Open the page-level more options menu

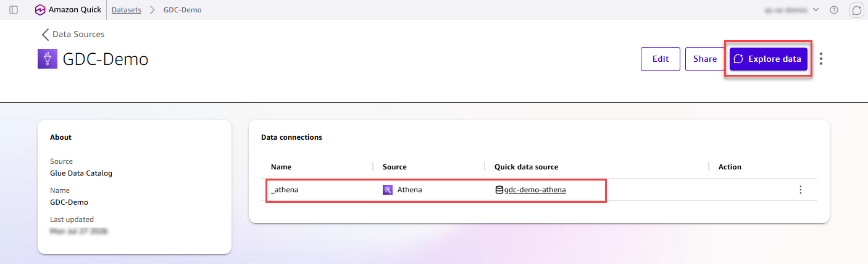[821, 59]
